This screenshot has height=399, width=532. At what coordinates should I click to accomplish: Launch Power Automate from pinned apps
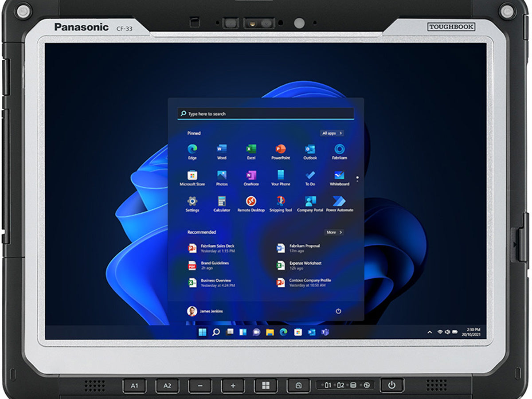[339, 202]
